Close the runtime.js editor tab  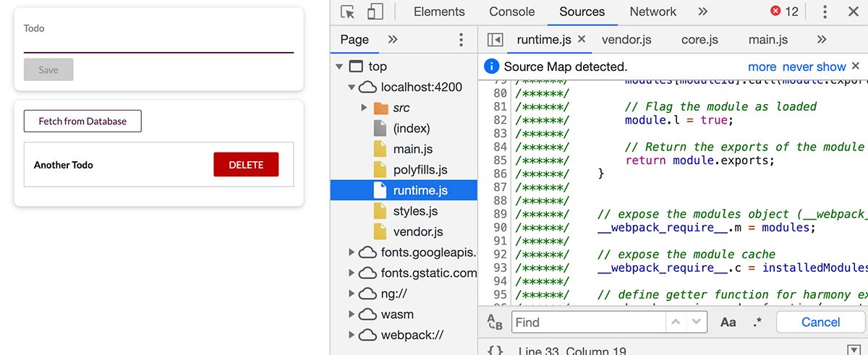(x=582, y=40)
